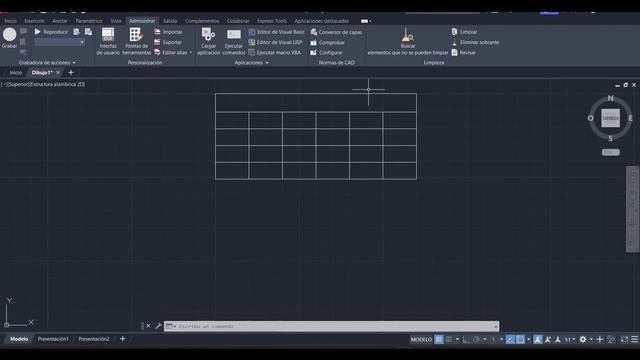
Task: Click Eliminar sobrante
Action: coord(475,42)
